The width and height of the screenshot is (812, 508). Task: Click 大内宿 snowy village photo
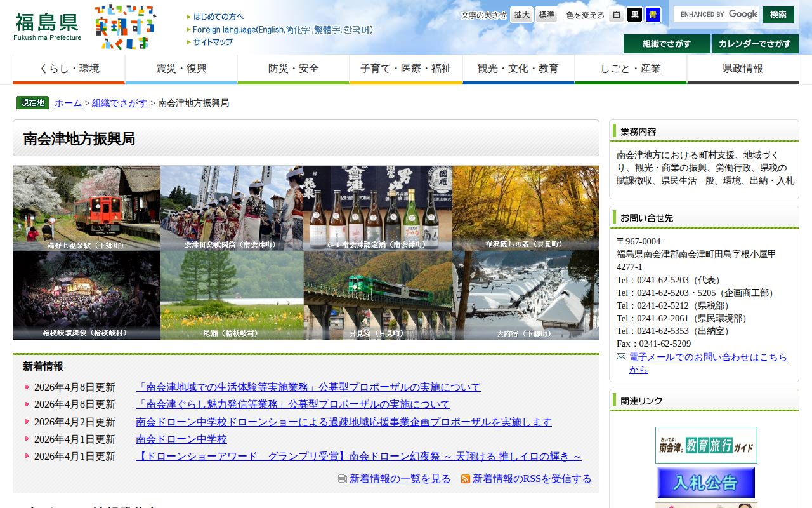525,295
